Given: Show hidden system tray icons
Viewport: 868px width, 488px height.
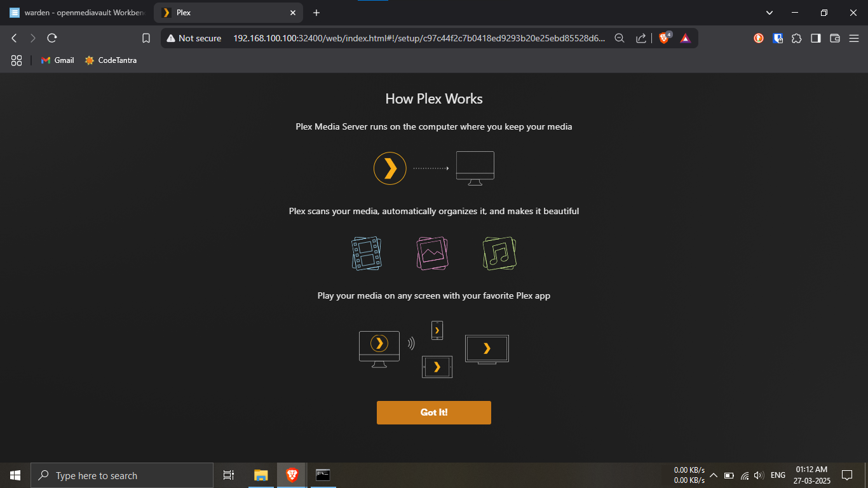Looking at the screenshot, I should point(713,475).
